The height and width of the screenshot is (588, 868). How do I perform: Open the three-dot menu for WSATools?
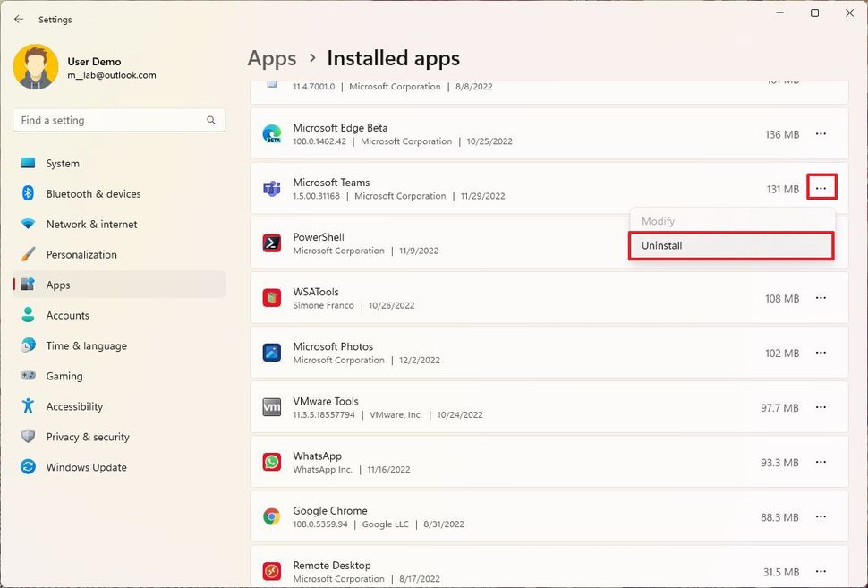point(821,298)
